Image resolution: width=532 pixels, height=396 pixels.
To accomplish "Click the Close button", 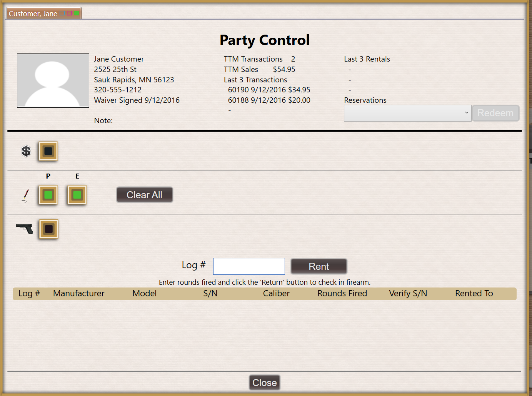I will click(x=265, y=383).
